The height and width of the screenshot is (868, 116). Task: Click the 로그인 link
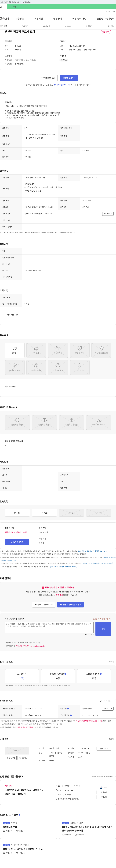coord(108,11)
